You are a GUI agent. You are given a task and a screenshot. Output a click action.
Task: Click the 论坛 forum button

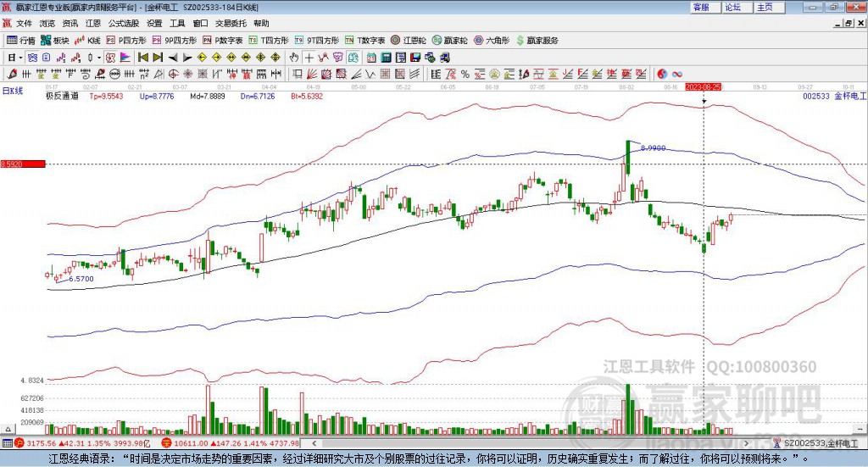pyautogui.click(x=737, y=7)
